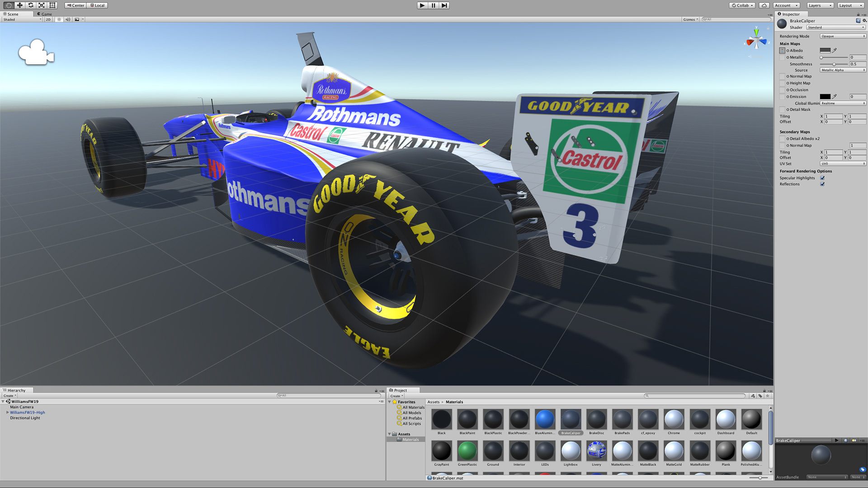868x488 pixels.
Task: Select the Livery material thumbnail
Action: pos(596,450)
